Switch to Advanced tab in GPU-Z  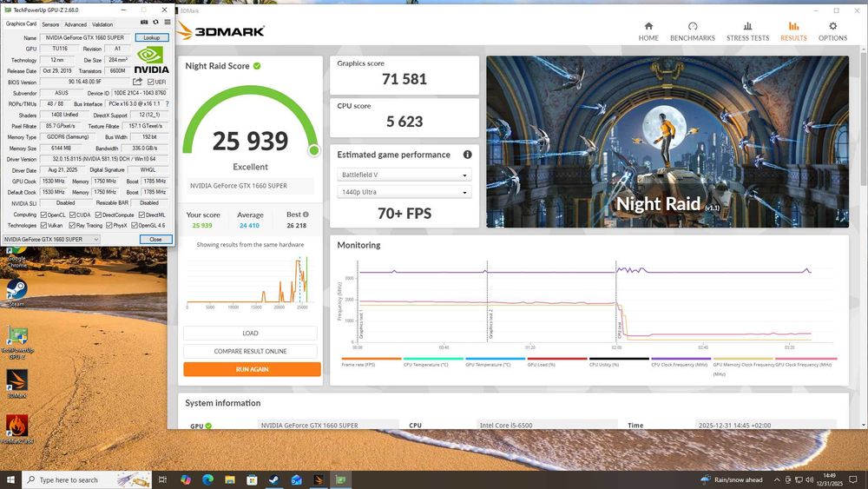tap(76, 24)
